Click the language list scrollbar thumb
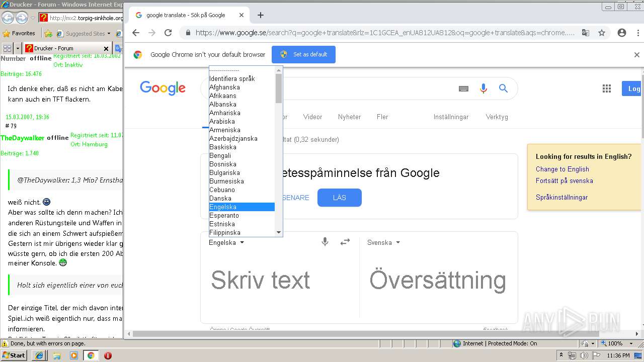This screenshot has width=644, height=362. pyautogui.click(x=279, y=88)
